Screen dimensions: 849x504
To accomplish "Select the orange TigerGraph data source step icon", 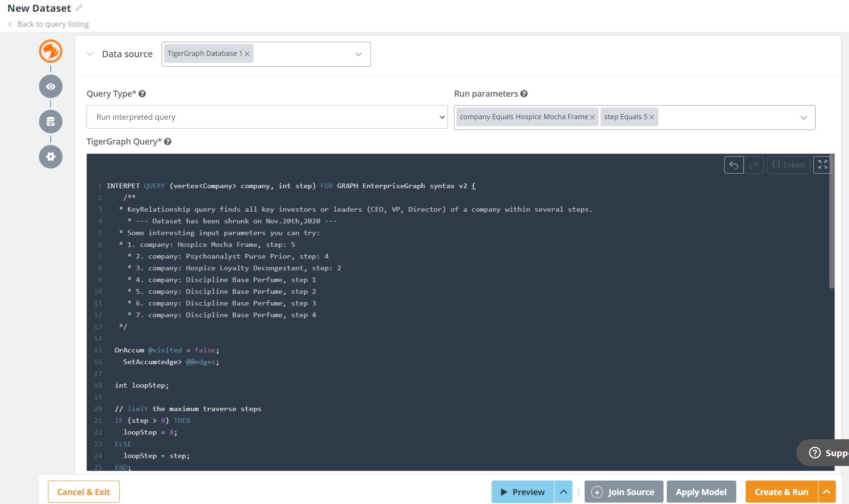I will [50, 51].
